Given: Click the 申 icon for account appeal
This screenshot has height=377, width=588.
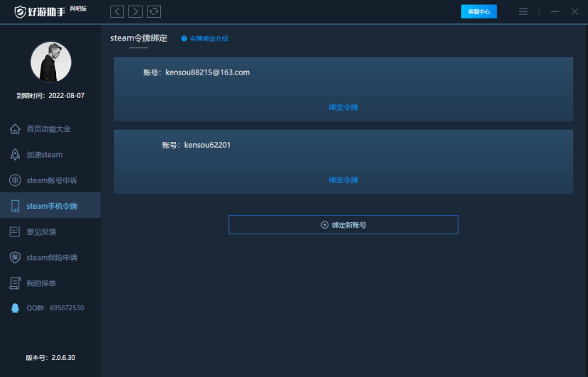Looking at the screenshot, I should pyautogui.click(x=15, y=180).
